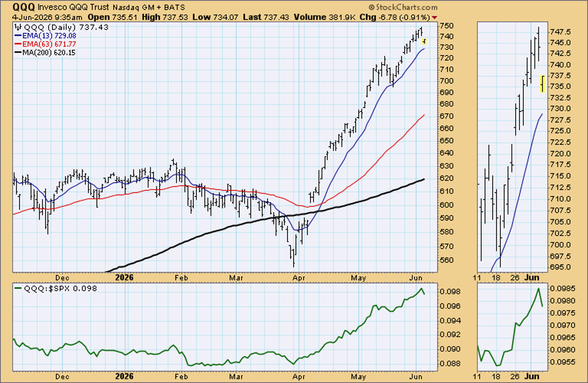Click the QQQ:$SPX 0.098 ratio legend
This screenshot has height=383, width=588.
coord(55,288)
